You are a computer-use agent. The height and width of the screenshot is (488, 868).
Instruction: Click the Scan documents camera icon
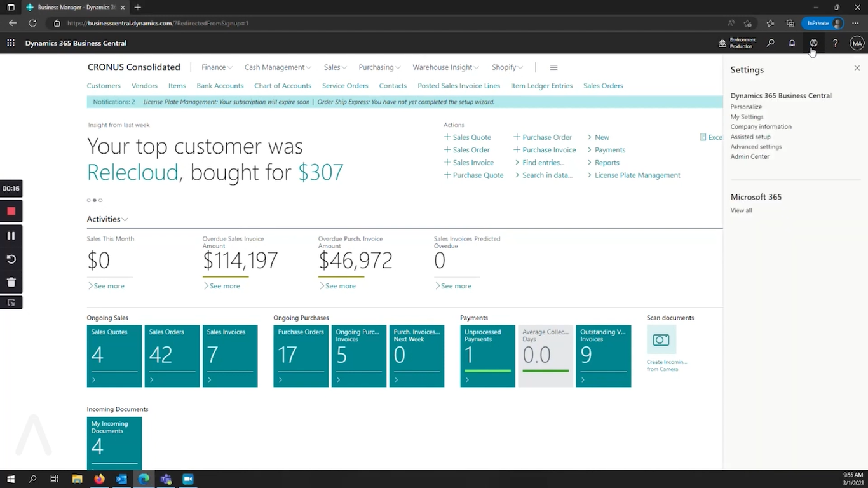[661, 340]
